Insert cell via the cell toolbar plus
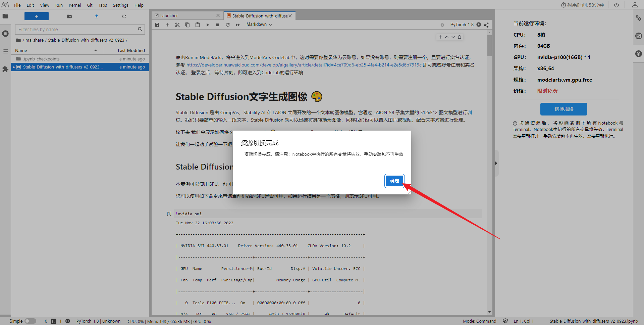Screen dimensions: 644x325 coord(440,37)
